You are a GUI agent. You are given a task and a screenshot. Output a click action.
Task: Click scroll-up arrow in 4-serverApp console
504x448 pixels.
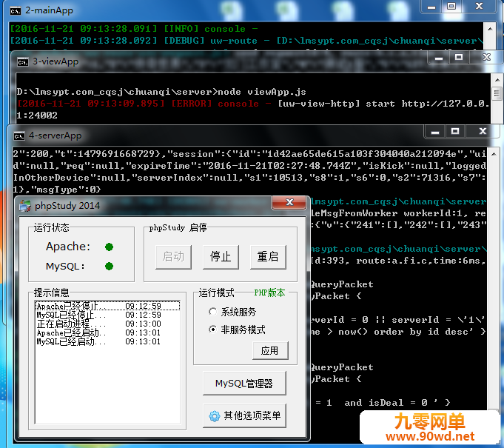(493, 155)
